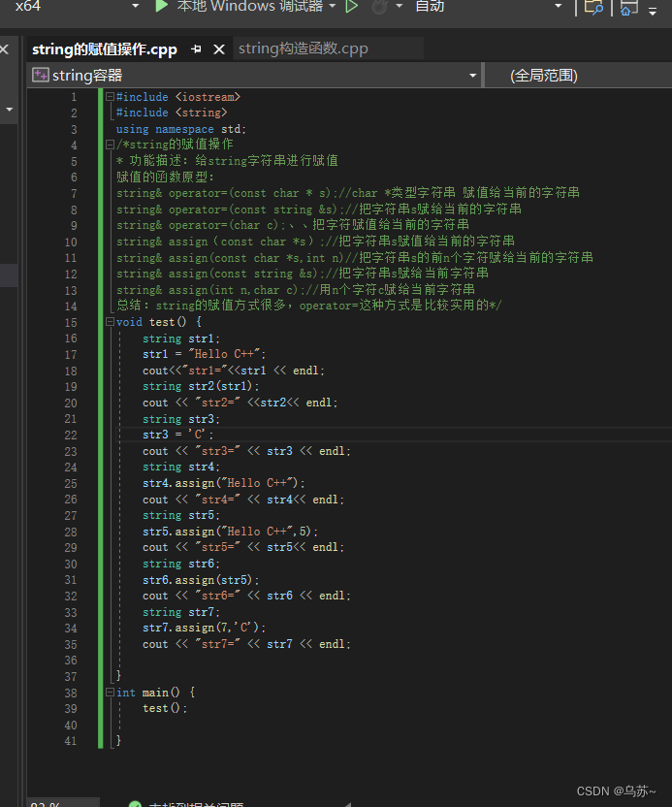Start debugging with the green play icon
Viewport: 672px width, 807px height.
pyautogui.click(x=161, y=6)
